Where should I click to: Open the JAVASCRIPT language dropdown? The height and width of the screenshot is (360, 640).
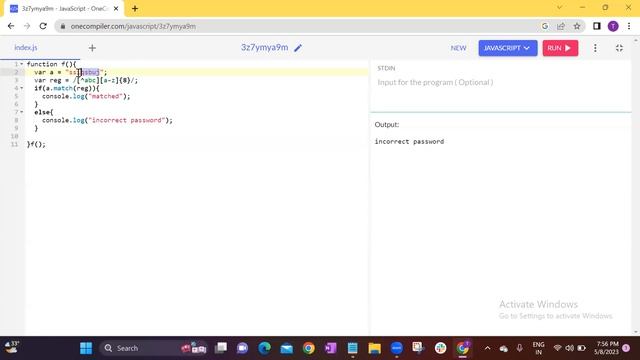pyautogui.click(x=507, y=48)
